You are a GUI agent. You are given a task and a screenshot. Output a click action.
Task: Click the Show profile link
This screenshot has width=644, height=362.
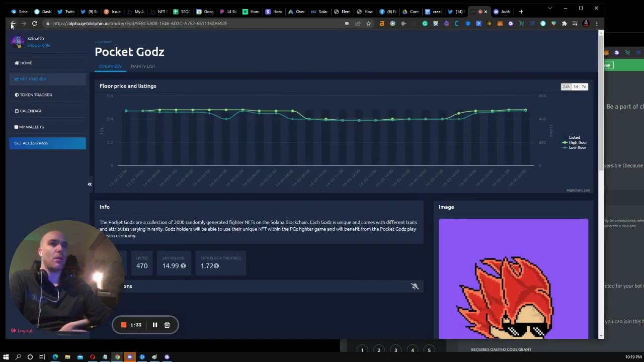coord(39,45)
